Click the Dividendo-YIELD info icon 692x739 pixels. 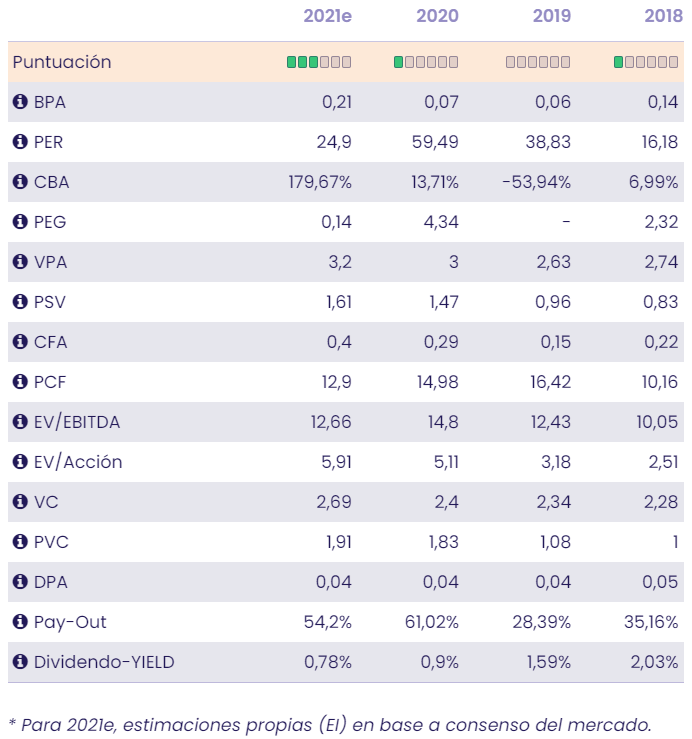point(20,662)
